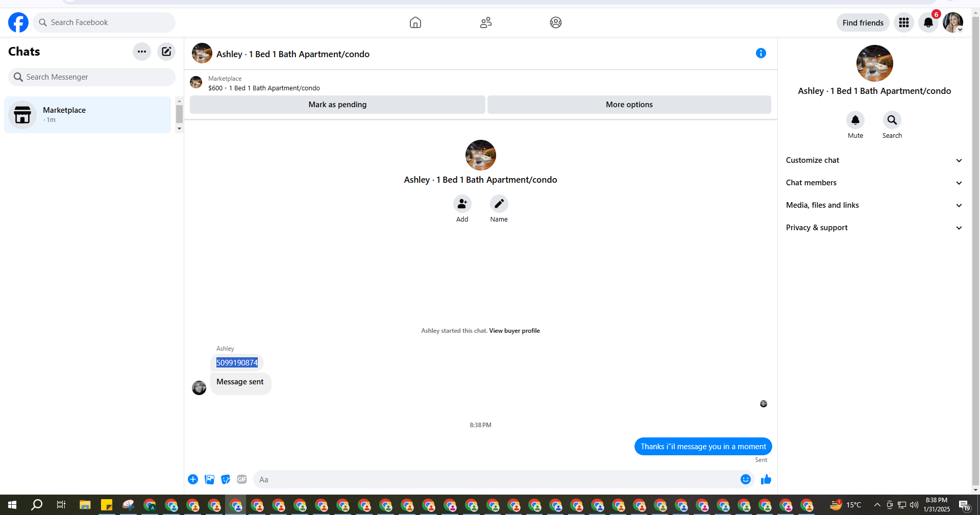Click the chat list scrollbar up arrow
Screen dimensions: 980x515
(x=179, y=101)
